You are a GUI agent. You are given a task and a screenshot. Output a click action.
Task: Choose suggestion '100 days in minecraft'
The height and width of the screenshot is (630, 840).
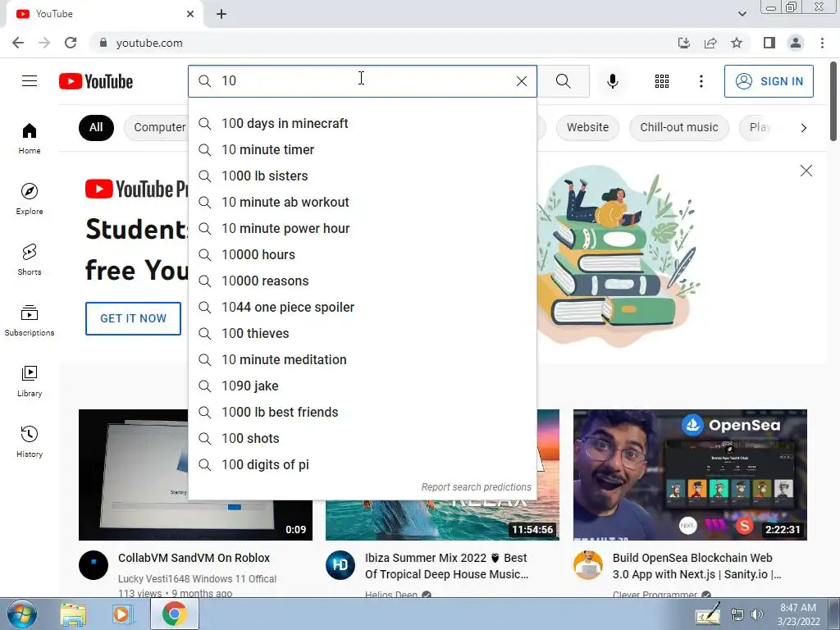362,123
